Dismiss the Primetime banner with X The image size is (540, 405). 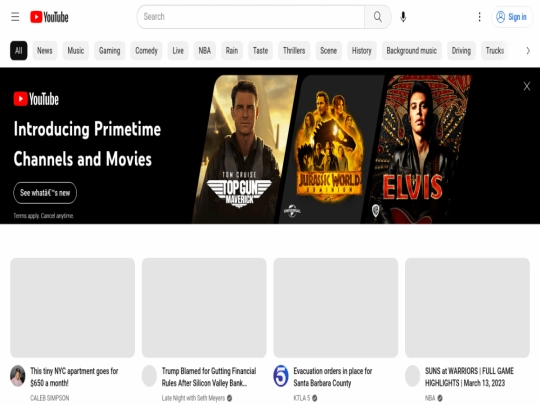pyautogui.click(x=527, y=86)
